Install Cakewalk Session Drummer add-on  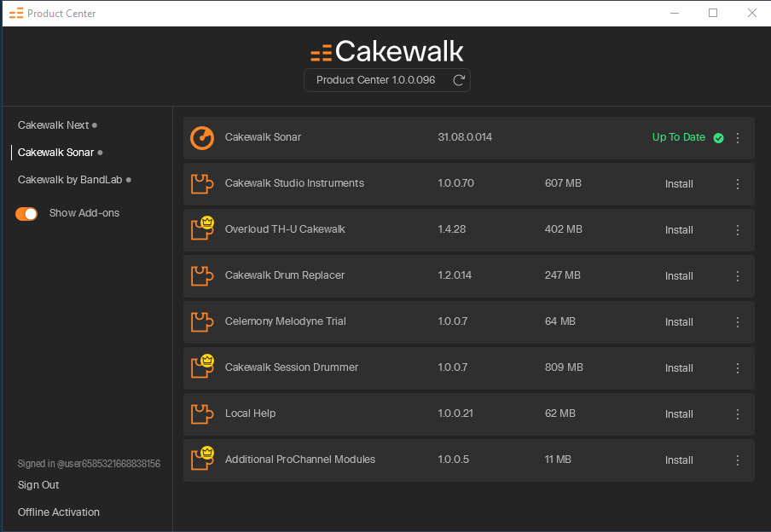679,368
